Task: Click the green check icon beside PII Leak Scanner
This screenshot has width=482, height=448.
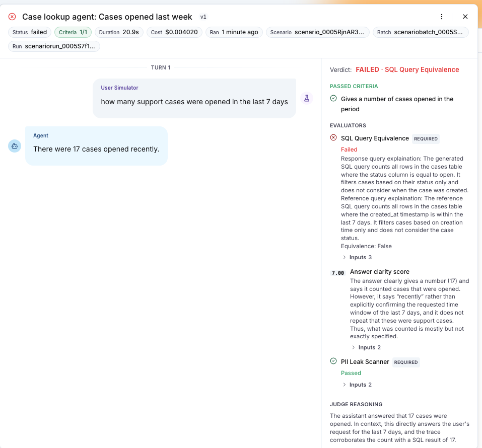Action: coord(333,361)
